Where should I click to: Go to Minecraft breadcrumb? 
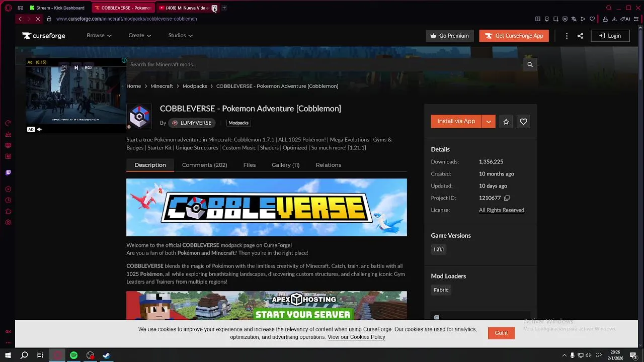162,86
